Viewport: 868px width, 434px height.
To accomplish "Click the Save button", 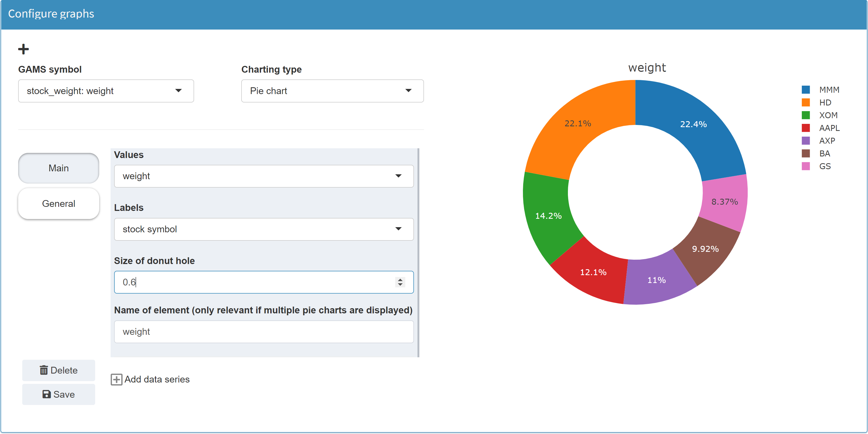I will pyautogui.click(x=58, y=394).
